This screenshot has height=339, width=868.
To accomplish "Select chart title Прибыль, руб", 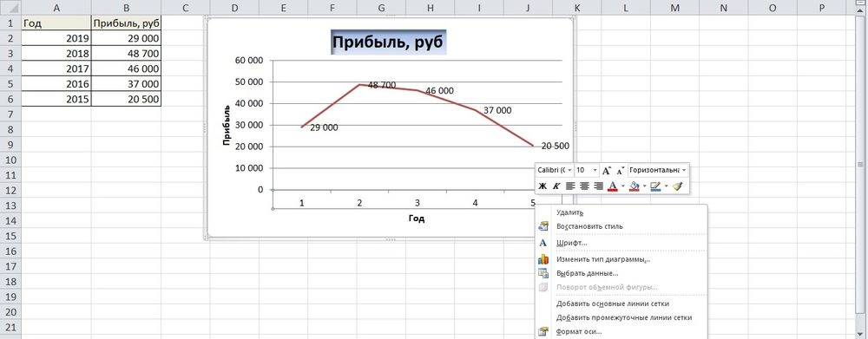I will [389, 42].
